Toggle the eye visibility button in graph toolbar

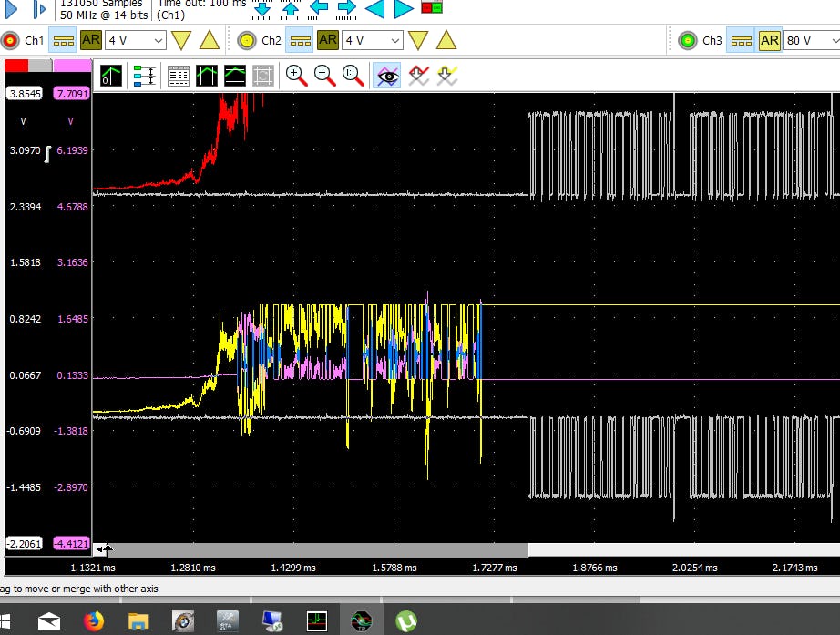click(x=389, y=76)
